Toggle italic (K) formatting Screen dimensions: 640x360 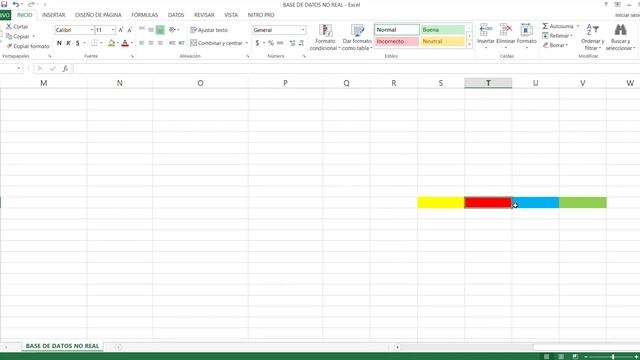(x=68, y=43)
